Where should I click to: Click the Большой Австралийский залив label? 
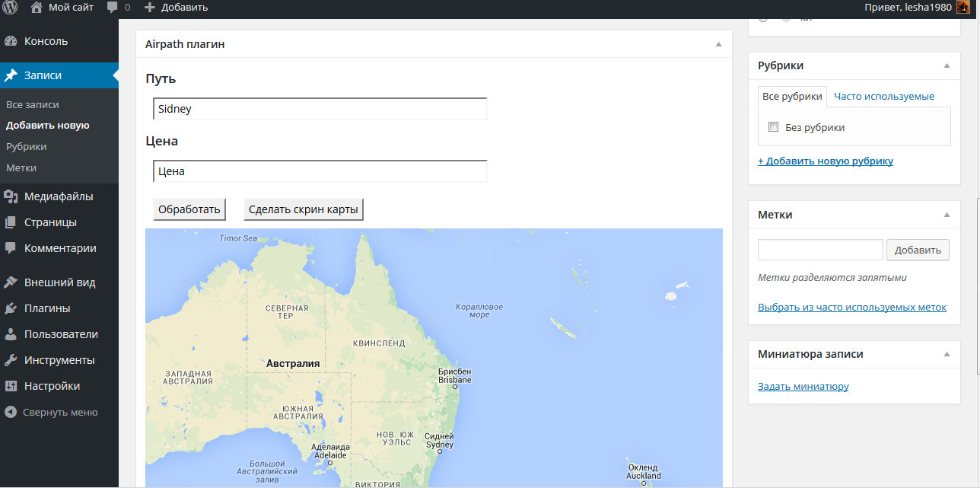(x=268, y=473)
